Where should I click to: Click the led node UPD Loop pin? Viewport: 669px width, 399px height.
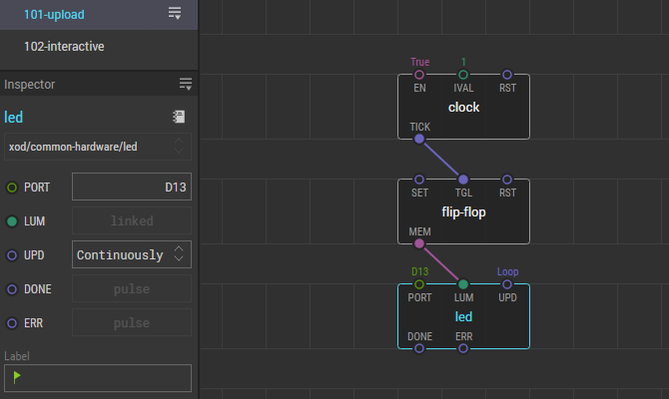click(507, 284)
